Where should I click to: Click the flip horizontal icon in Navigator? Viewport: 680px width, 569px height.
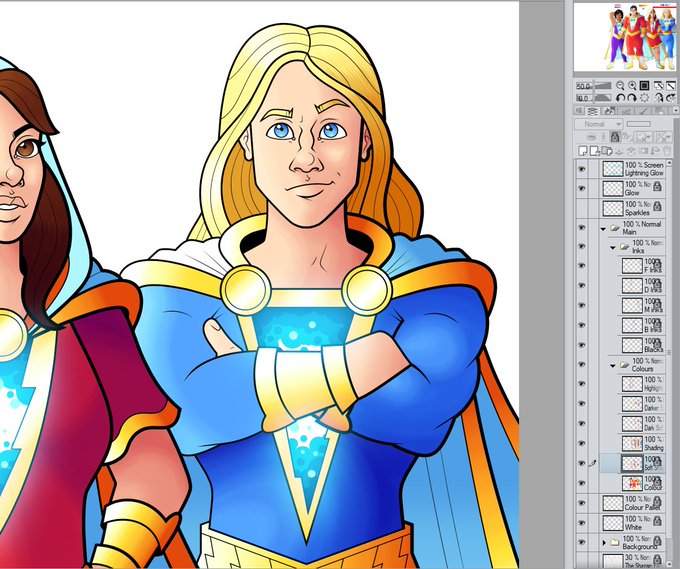pyautogui.click(x=659, y=98)
